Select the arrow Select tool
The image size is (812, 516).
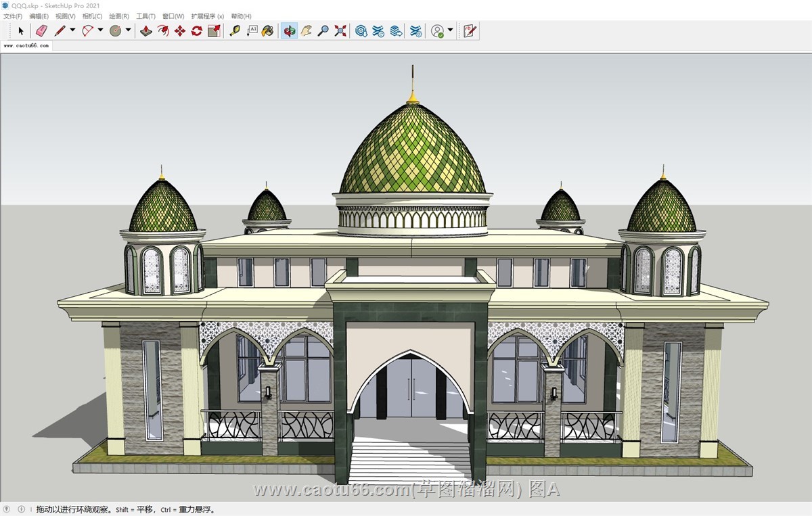[21, 30]
